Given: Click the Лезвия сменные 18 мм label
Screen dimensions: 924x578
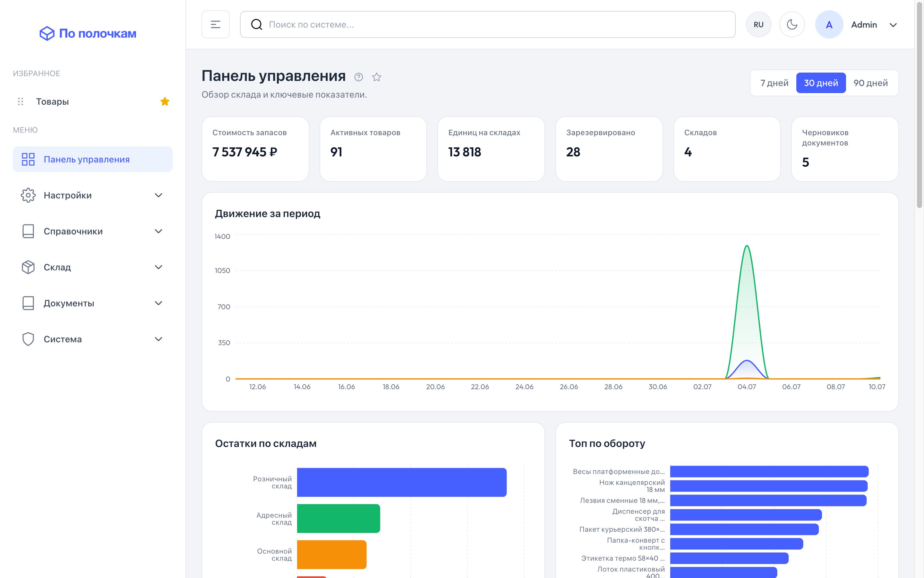Looking at the screenshot, I should [x=622, y=500].
